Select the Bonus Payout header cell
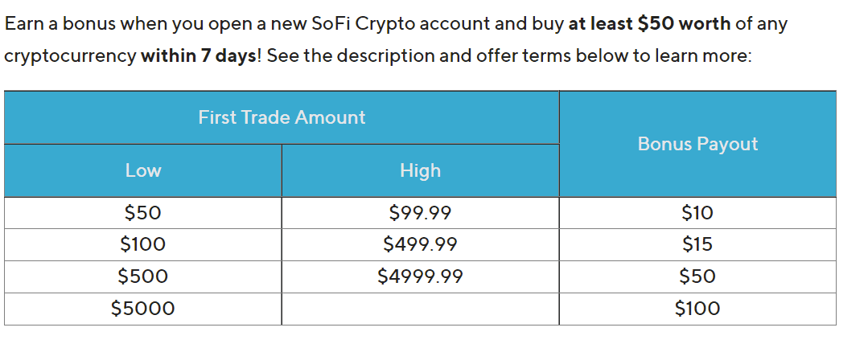The height and width of the screenshot is (348, 868). click(697, 144)
